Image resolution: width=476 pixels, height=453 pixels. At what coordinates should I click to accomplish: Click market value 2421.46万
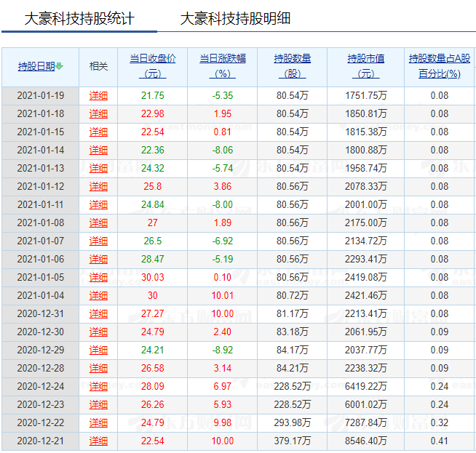(366, 296)
